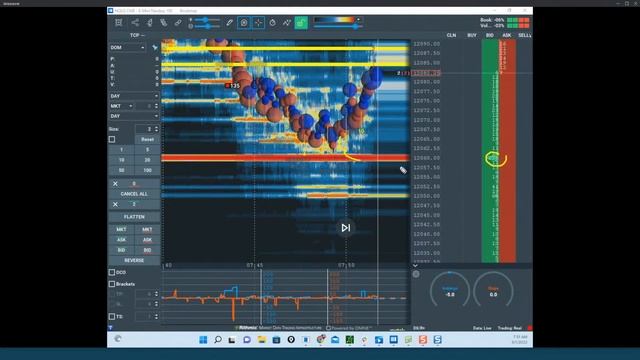Click the blue filter funnel icon in status bar
The height and width of the screenshot is (360, 640).
click(x=110, y=328)
